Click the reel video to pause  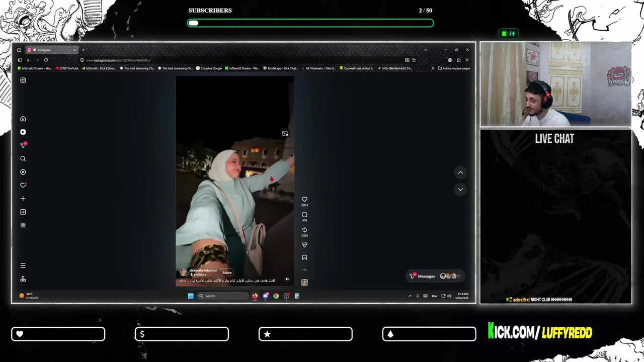point(235,181)
